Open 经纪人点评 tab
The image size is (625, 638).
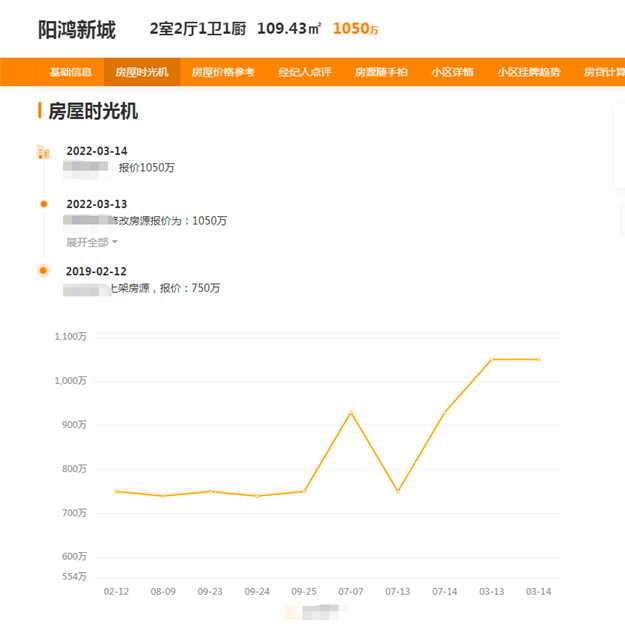point(305,72)
